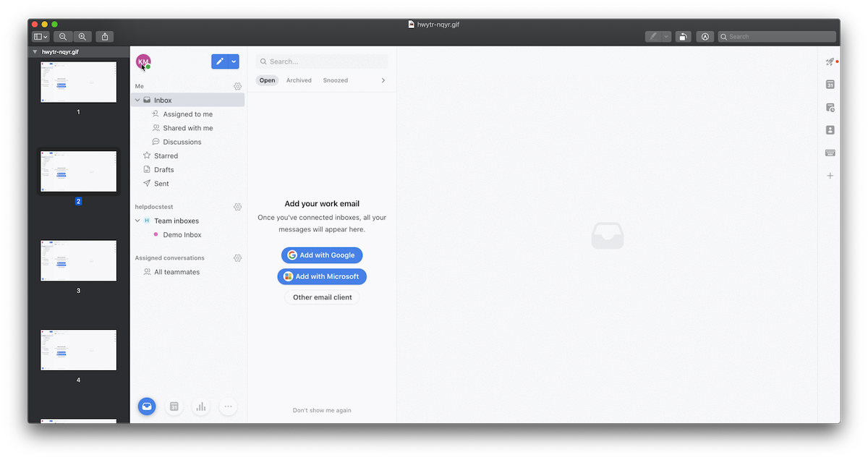Screen dimensions: 868x460
Task: Open settings gear next to Assigned conversations
Action: tap(237, 258)
